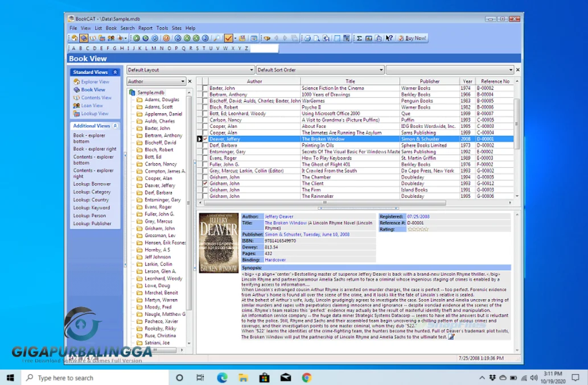Open Explorer View from the toolbar icon
Image resolution: width=588 pixels, height=385 pixels.
75,38
